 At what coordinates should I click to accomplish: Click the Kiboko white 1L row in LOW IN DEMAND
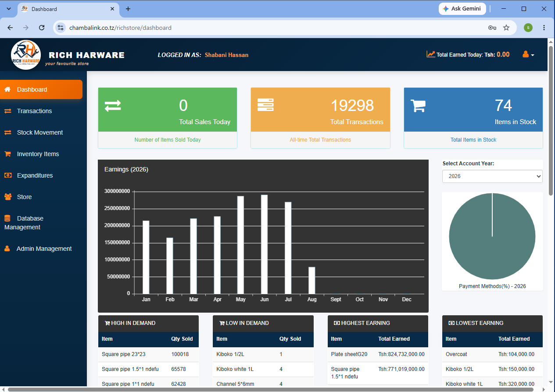[x=263, y=369]
